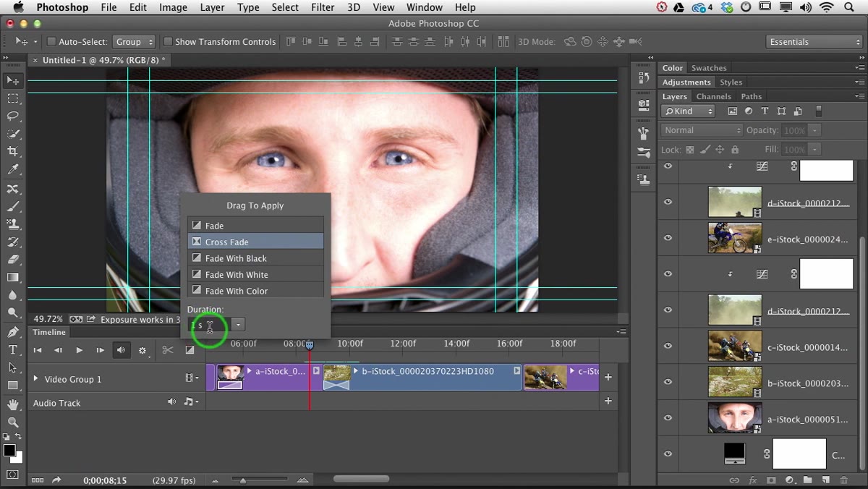Click the timeline zoom slider

tap(243, 480)
